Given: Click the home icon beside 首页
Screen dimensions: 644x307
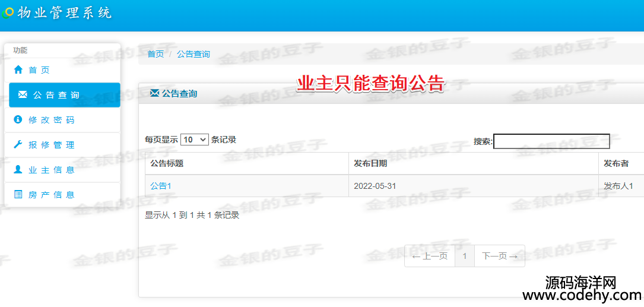Looking at the screenshot, I should click(x=18, y=70).
